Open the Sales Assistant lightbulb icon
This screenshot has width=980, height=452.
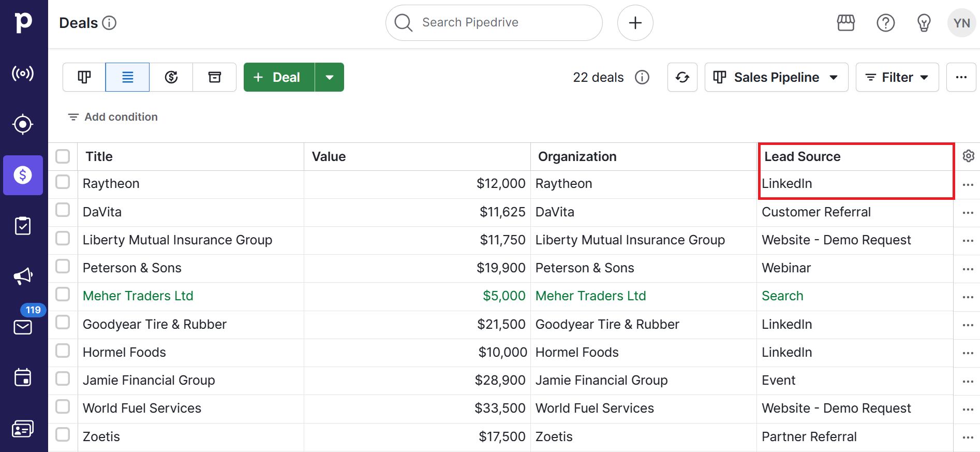[924, 23]
